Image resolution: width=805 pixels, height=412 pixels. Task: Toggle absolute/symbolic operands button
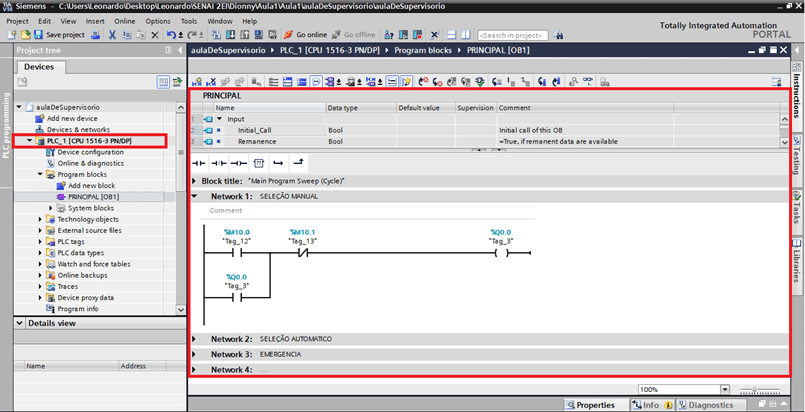tap(330, 82)
